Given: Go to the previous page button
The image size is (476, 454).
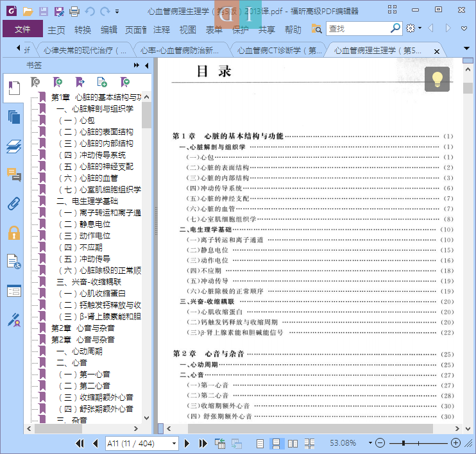Looking at the screenshot, I should pyautogui.click(x=96, y=443).
